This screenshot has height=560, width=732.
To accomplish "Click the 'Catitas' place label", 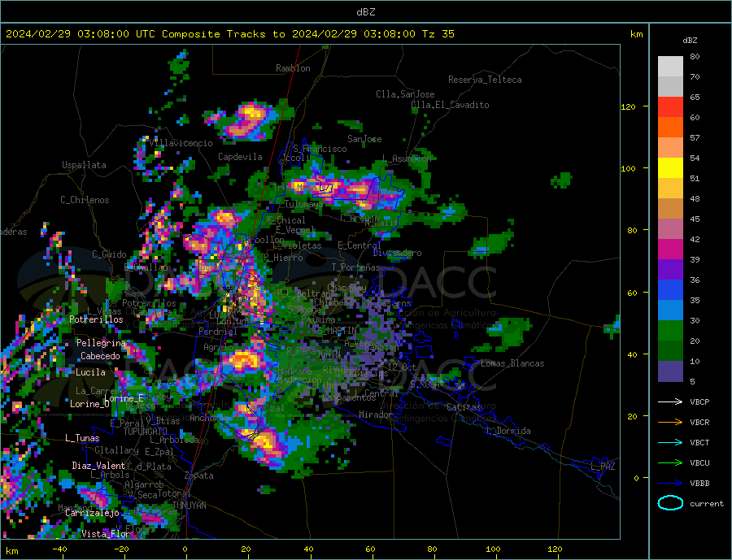I will [x=464, y=407].
